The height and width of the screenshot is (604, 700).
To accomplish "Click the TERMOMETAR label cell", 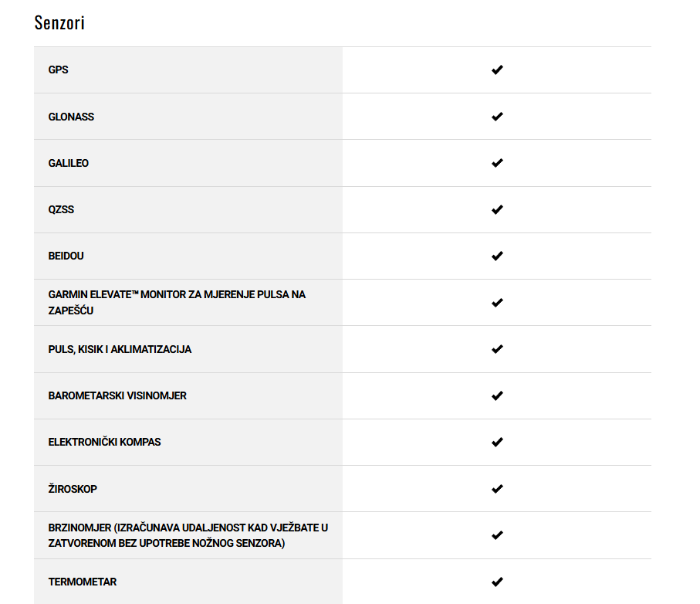I will 188,582.
